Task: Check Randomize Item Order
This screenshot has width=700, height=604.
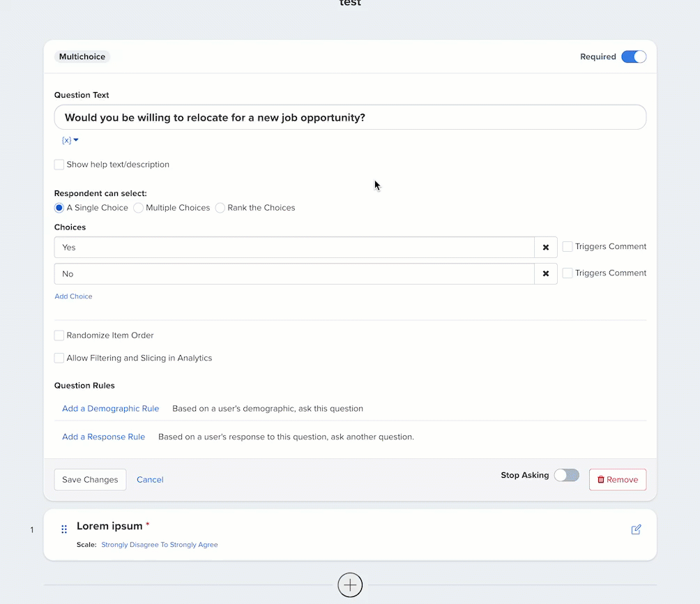Action: coord(59,335)
